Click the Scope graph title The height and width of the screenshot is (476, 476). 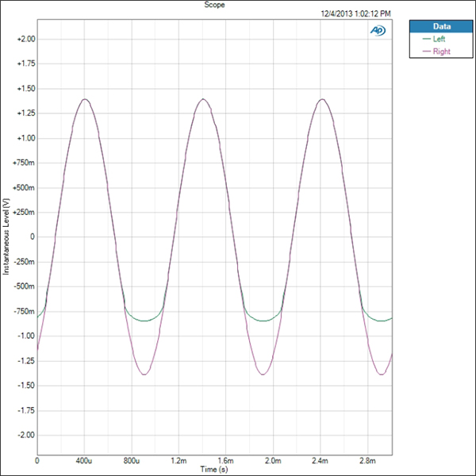[x=214, y=5]
